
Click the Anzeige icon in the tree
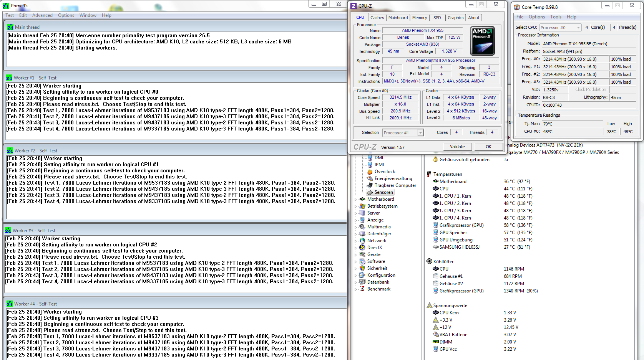[362, 220]
